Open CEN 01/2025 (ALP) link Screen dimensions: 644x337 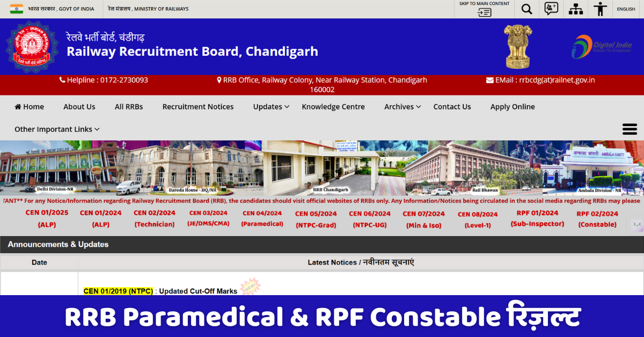(x=47, y=219)
